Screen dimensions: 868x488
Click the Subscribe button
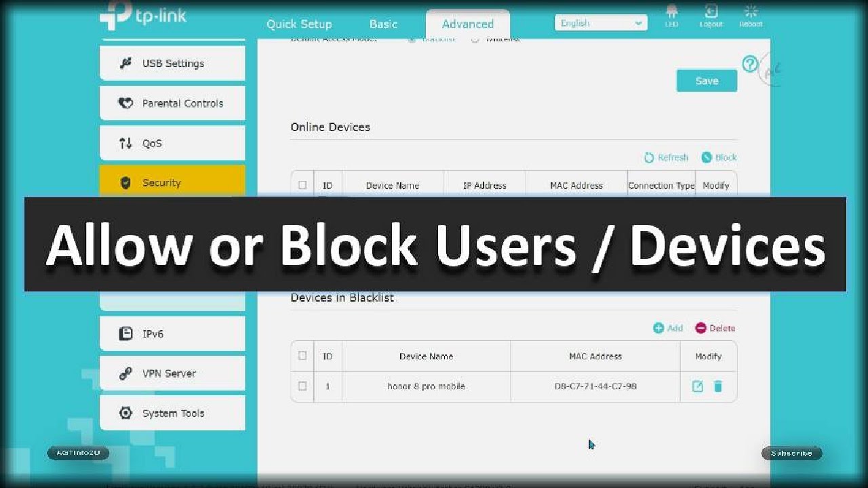point(791,453)
